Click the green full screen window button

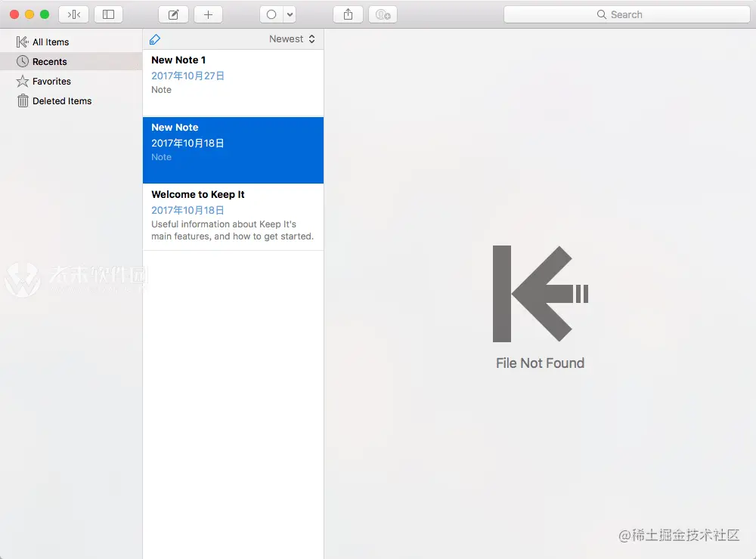coord(45,14)
